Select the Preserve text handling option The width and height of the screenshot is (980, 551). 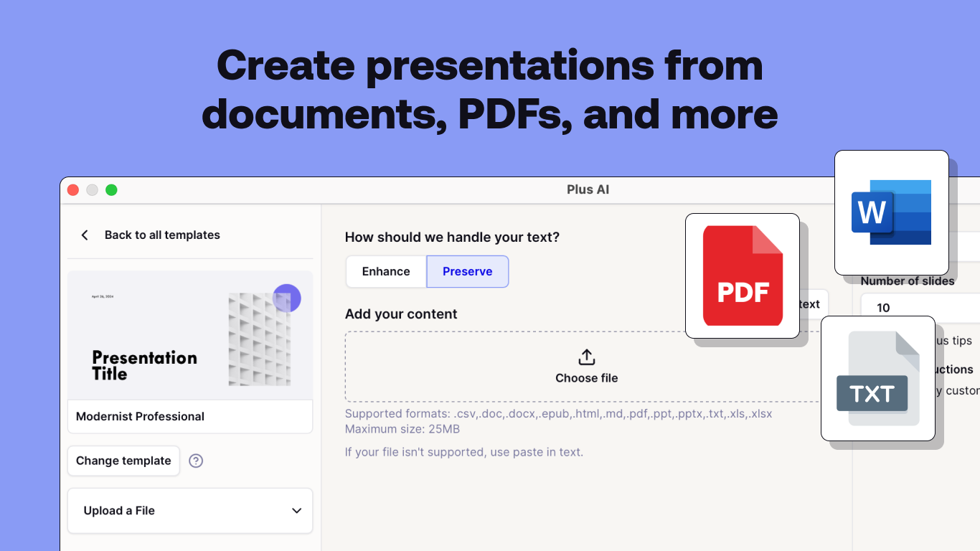pyautogui.click(x=467, y=271)
